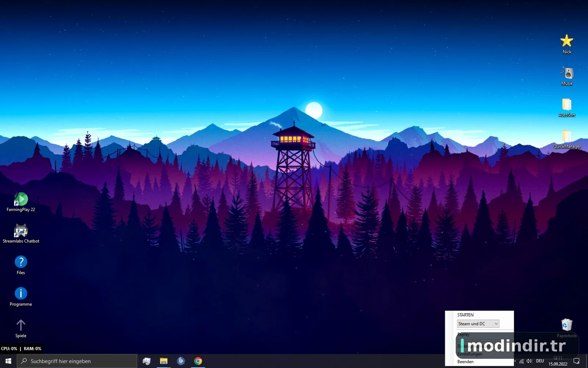Choose Beenden in the tray menu

[x=466, y=362]
